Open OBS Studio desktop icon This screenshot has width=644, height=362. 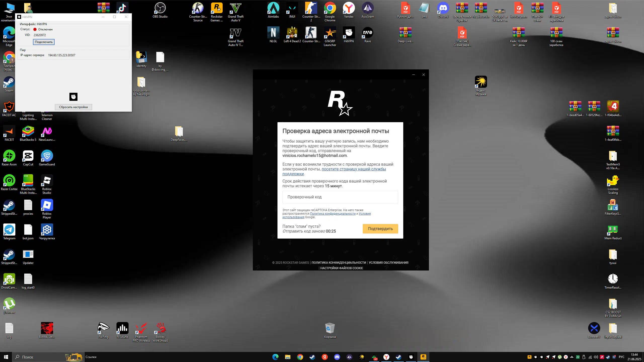click(160, 11)
